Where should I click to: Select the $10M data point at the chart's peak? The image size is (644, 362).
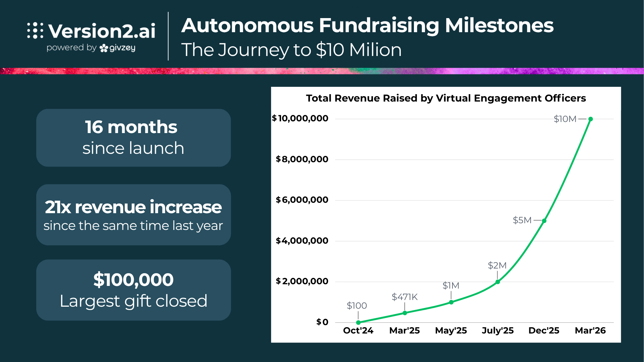pos(591,119)
